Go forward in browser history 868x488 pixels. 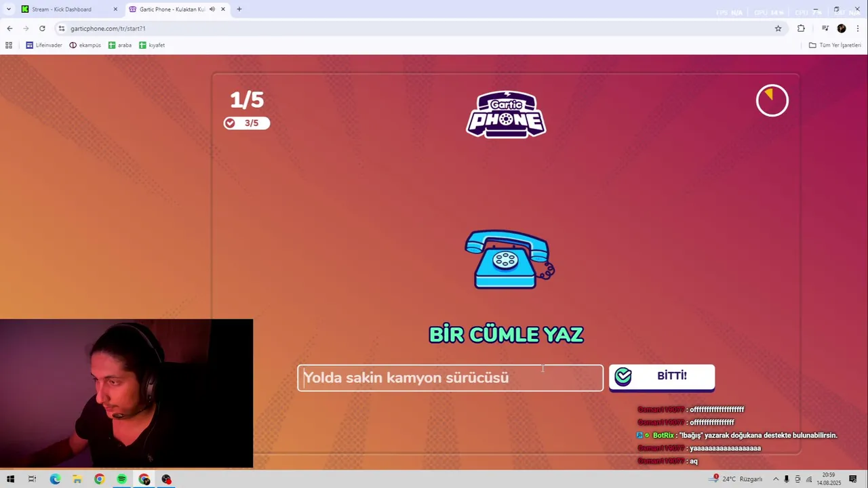click(26, 28)
